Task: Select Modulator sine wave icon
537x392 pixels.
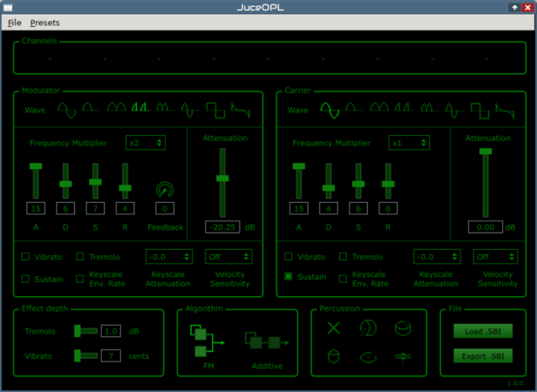Action: tap(67, 111)
